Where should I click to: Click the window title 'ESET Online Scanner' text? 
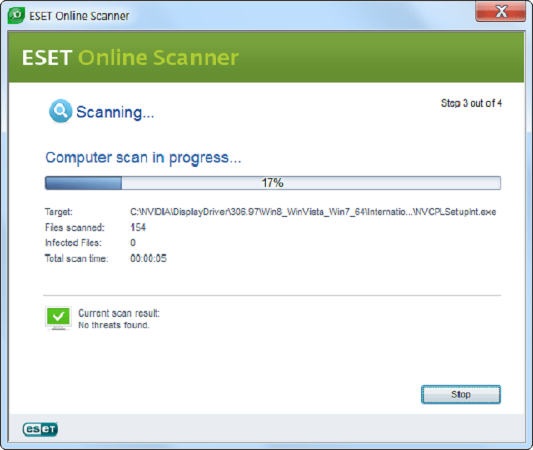pos(79,16)
